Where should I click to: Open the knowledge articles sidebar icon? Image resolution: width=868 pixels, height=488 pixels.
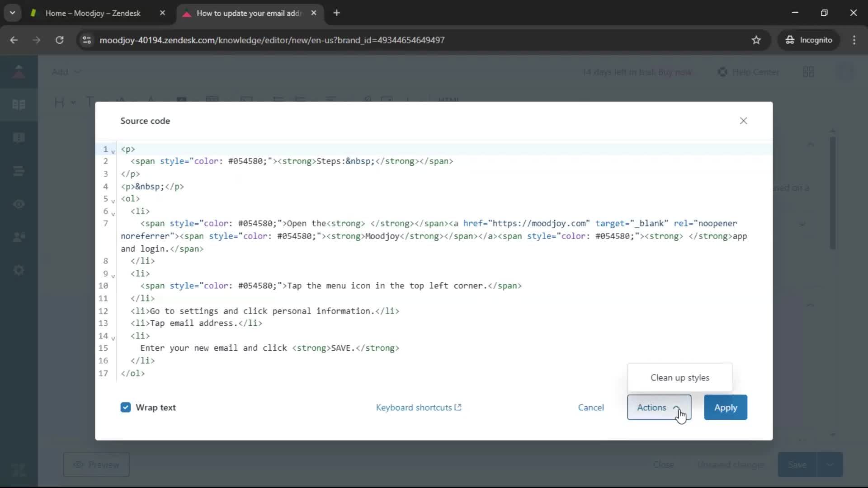(x=19, y=105)
